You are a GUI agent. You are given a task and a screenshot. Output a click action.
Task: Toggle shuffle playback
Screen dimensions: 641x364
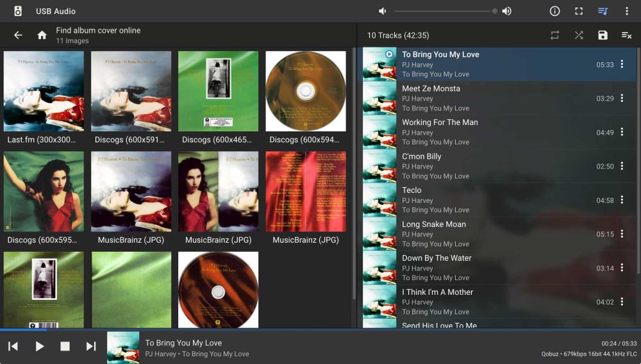coord(579,35)
